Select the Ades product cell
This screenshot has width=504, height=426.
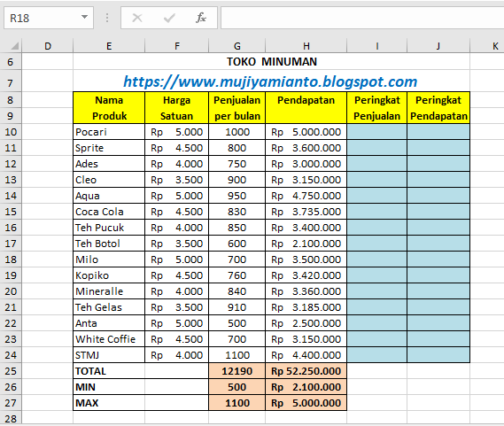click(x=109, y=164)
